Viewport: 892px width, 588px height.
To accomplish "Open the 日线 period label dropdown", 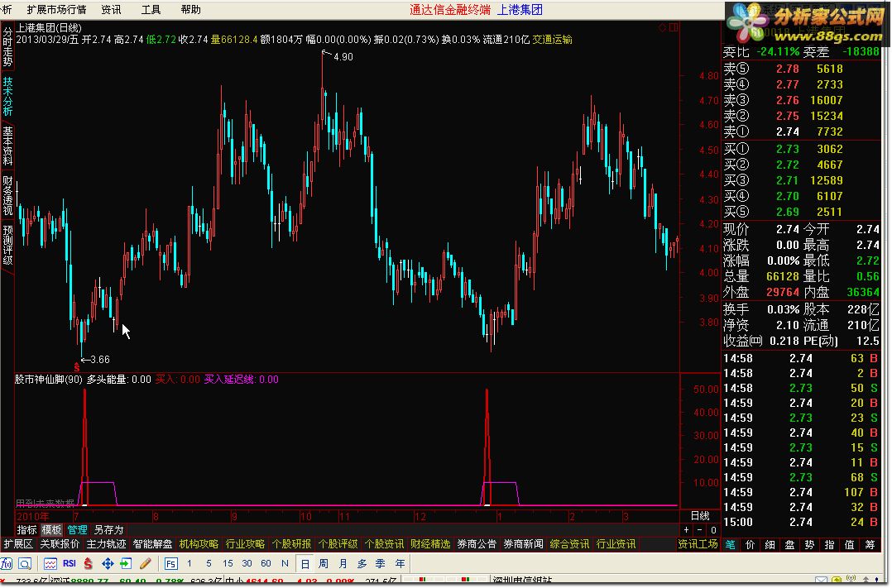I will point(700,516).
